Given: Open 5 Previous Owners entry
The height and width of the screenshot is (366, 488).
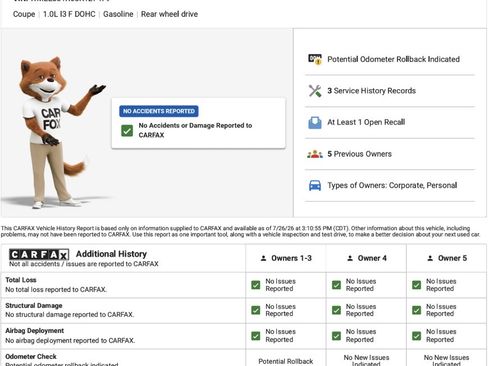Looking at the screenshot, I should tap(390, 154).
